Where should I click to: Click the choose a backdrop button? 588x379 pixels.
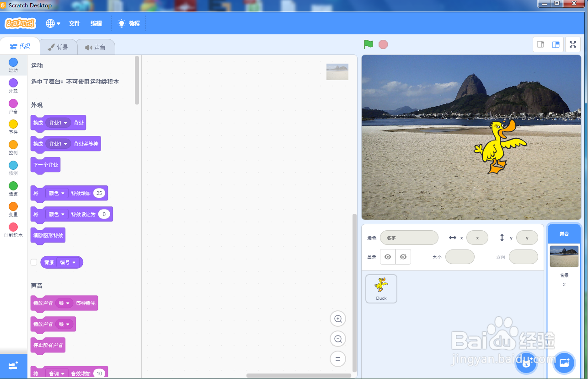tap(564, 363)
